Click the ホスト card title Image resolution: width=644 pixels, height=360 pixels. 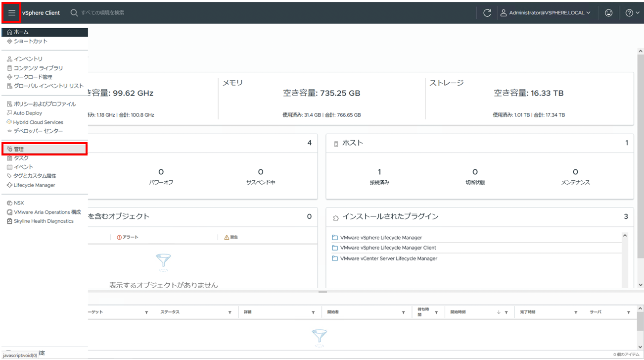pos(353,143)
